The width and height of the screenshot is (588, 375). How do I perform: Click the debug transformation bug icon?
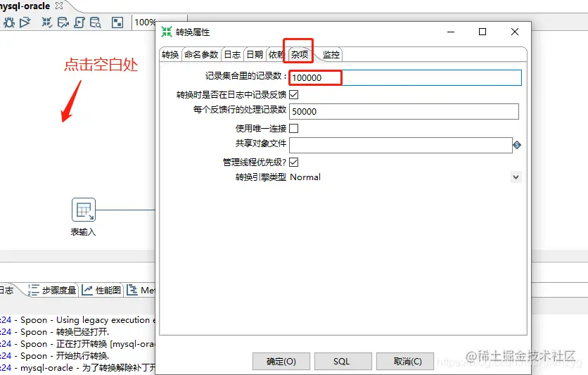tap(9, 23)
